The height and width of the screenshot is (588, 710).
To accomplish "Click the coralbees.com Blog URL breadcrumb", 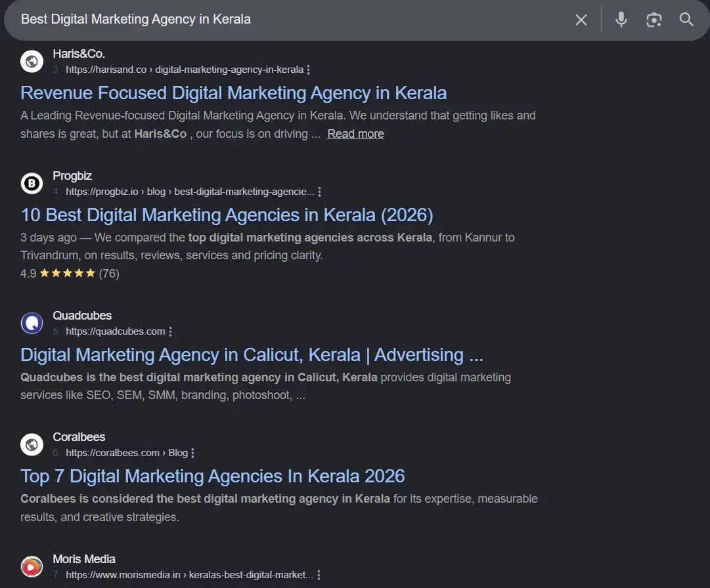I will 127,453.
